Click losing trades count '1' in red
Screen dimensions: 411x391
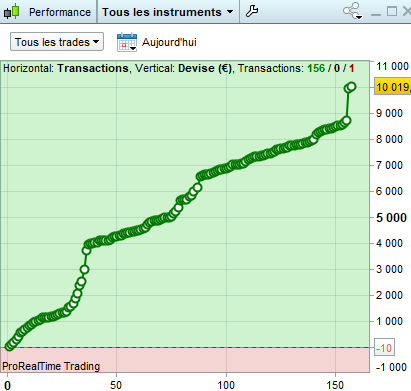pos(351,68)
